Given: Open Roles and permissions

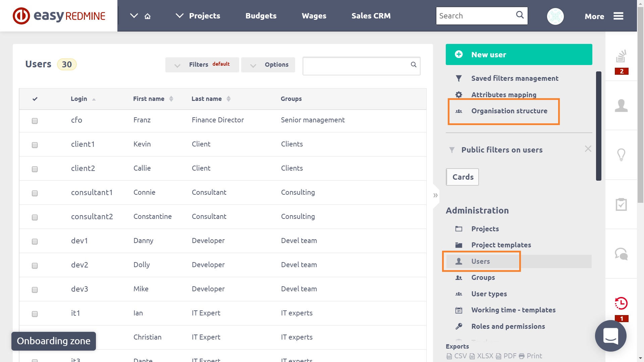Looking at the screenshot, I should coord(508,326).
